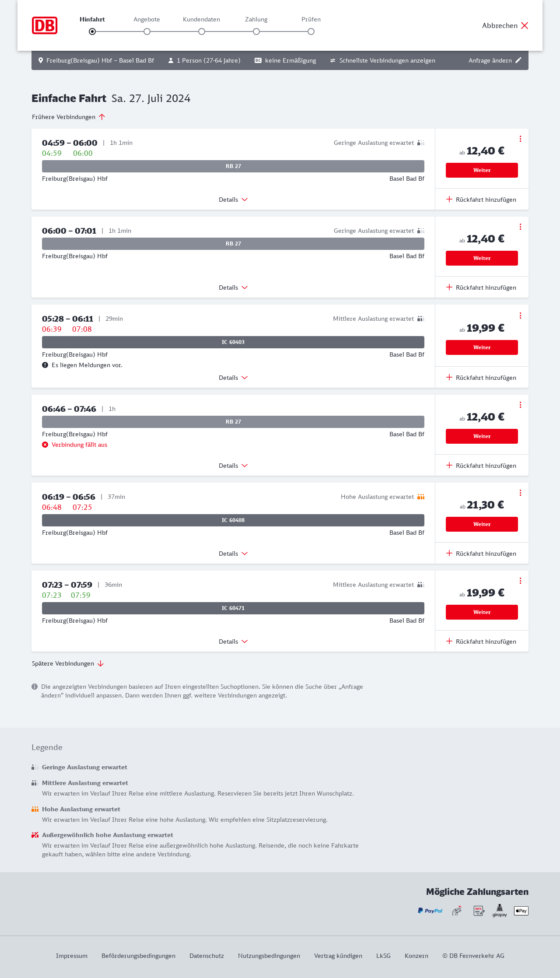Click the DB logo

(45, 25)
